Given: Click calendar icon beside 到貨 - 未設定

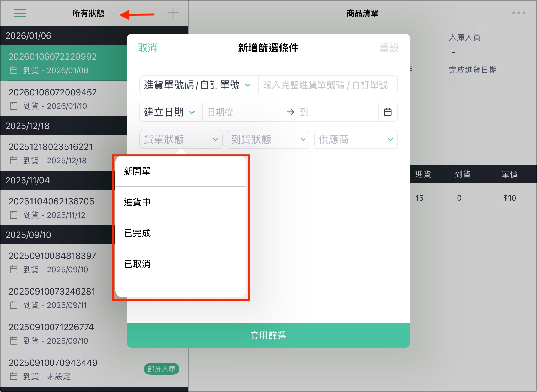Looking at the screenshot, I should (x=14, y=376).
